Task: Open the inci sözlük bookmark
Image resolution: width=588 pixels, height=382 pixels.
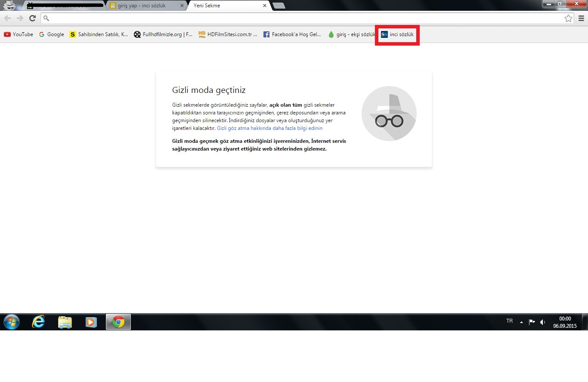Action: pyautogui.click(x=397, y=34)
